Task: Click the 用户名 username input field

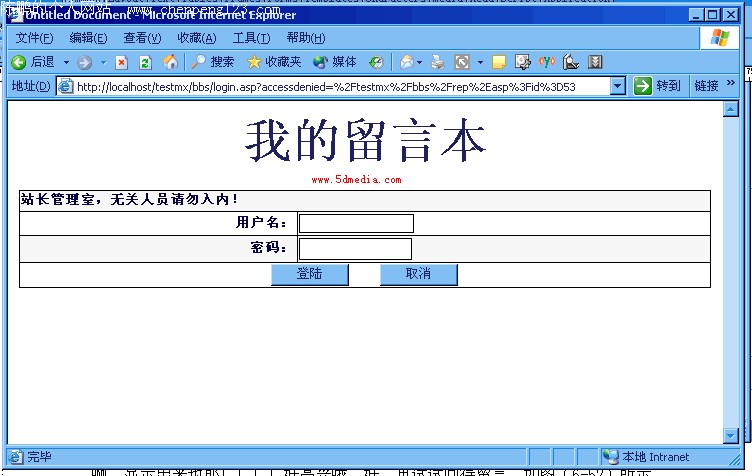Action: (356, 223)
